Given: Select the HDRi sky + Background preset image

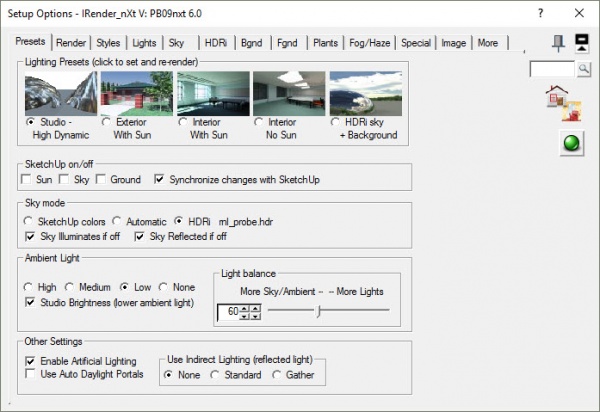Looking at the screenshot, I should tap(364, 92).
